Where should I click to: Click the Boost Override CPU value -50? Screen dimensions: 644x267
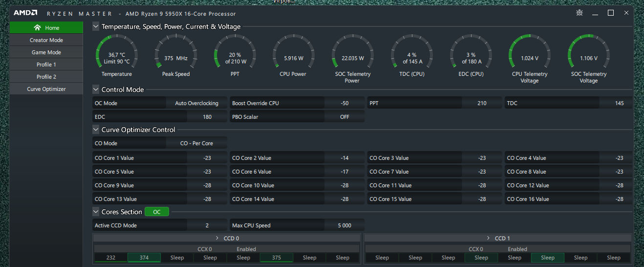click(344, 103)
